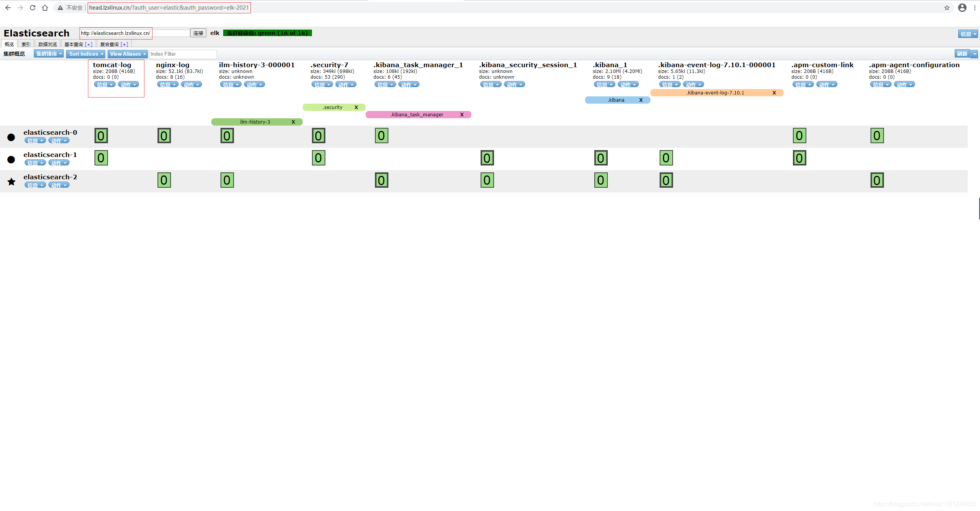Close the ilm-history-3 alias with X
This screenshot has width=980, height=511.
click(x=293, y=122)
